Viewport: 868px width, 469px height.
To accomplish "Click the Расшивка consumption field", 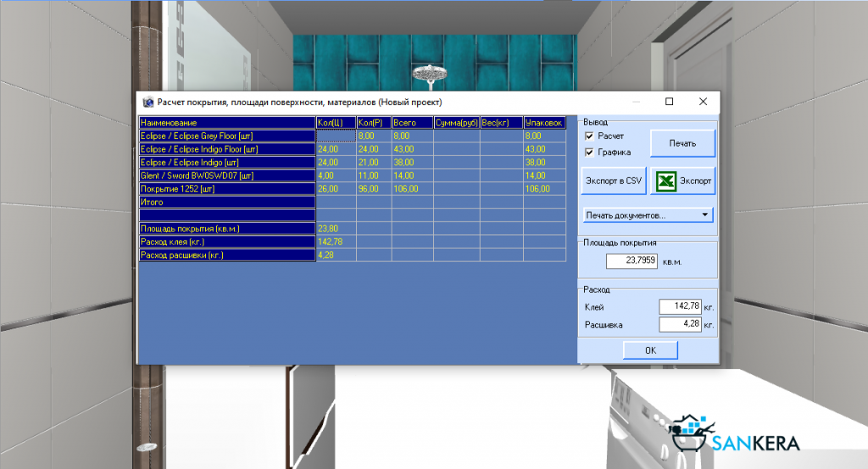I will tap(679, 324).
